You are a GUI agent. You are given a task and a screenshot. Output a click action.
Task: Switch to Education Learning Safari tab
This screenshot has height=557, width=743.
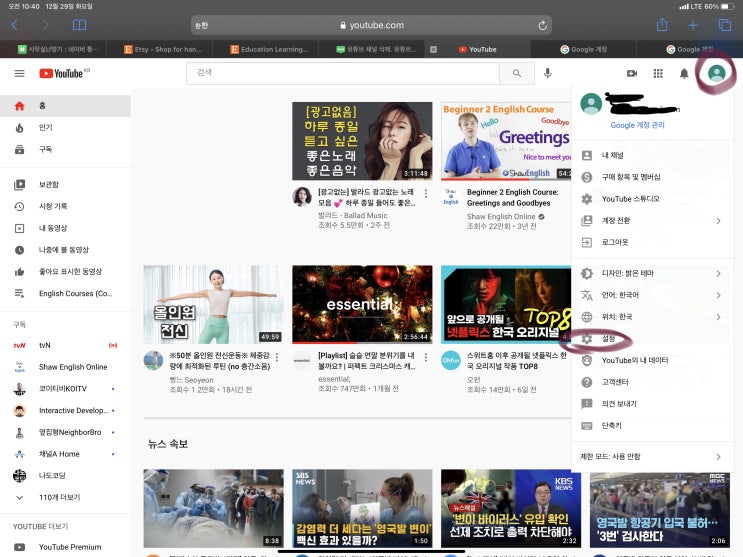pos(266,49)
